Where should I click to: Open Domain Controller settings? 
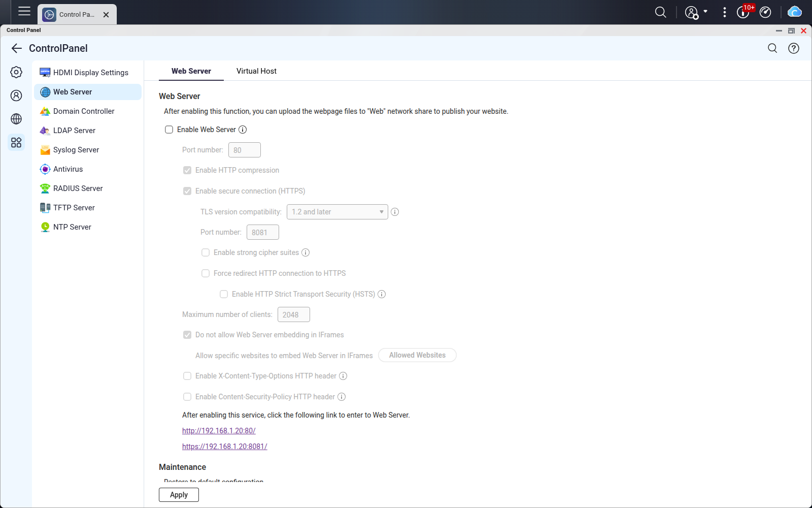pyautogui.click(x=88, y=111)
